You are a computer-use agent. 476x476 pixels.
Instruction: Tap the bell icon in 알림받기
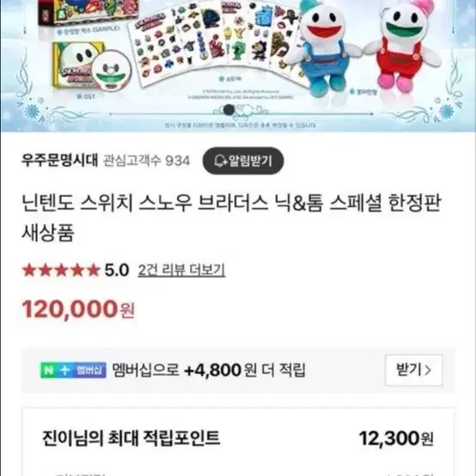(x=221, y=161)
